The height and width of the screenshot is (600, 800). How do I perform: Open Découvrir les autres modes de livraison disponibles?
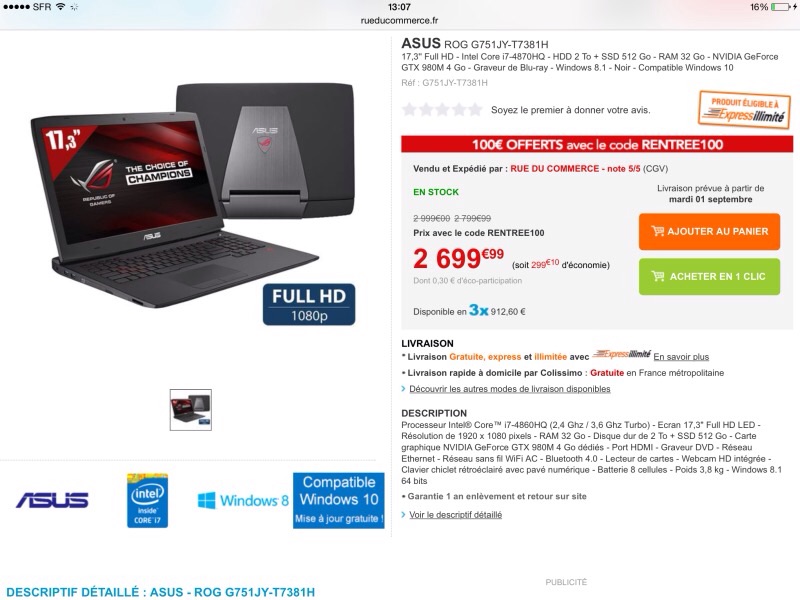click(x=510, y=389)
